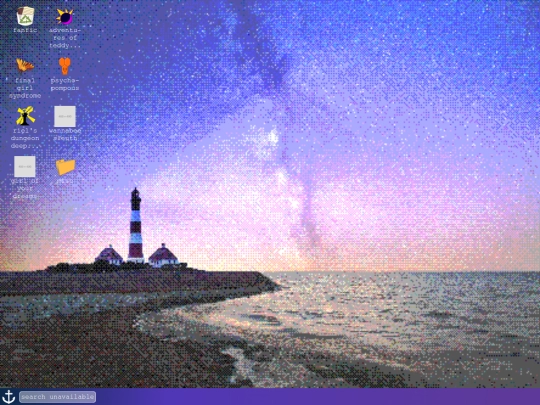Open the psychopomposs orange icon
Image resolution: width=540 pixels, height=405 pixels.
(x=65, y=66)
